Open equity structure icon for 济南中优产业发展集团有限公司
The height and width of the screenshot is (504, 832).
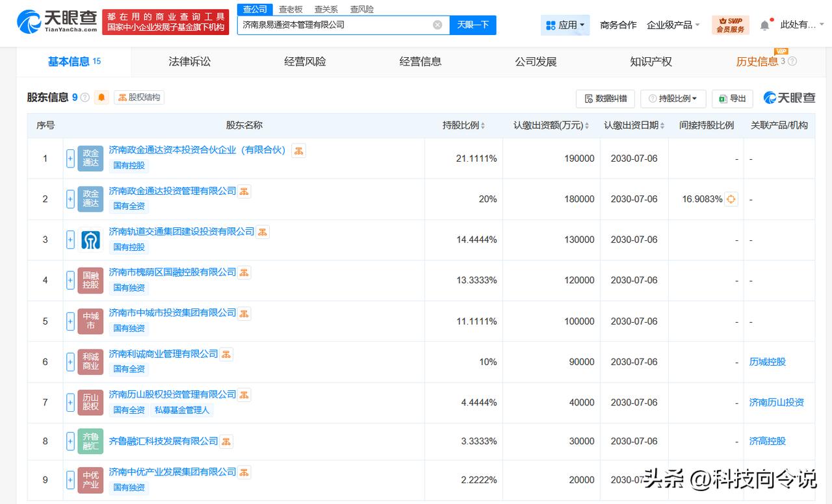point(244,472)
